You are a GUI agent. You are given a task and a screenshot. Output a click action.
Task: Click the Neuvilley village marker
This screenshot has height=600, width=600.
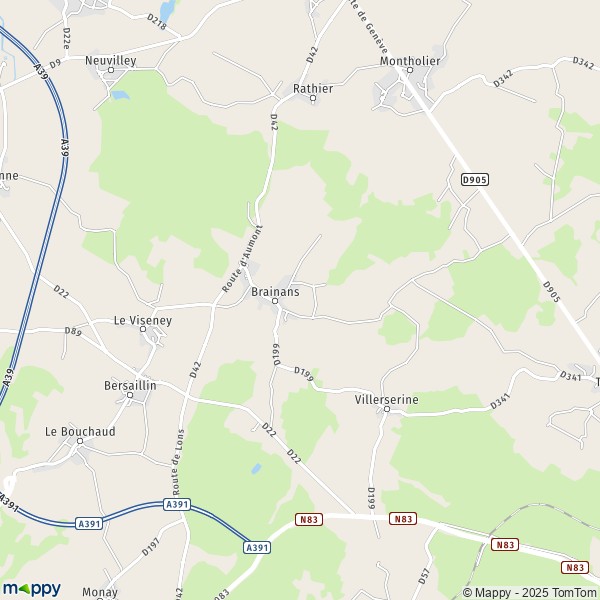(x=111, y=70)
